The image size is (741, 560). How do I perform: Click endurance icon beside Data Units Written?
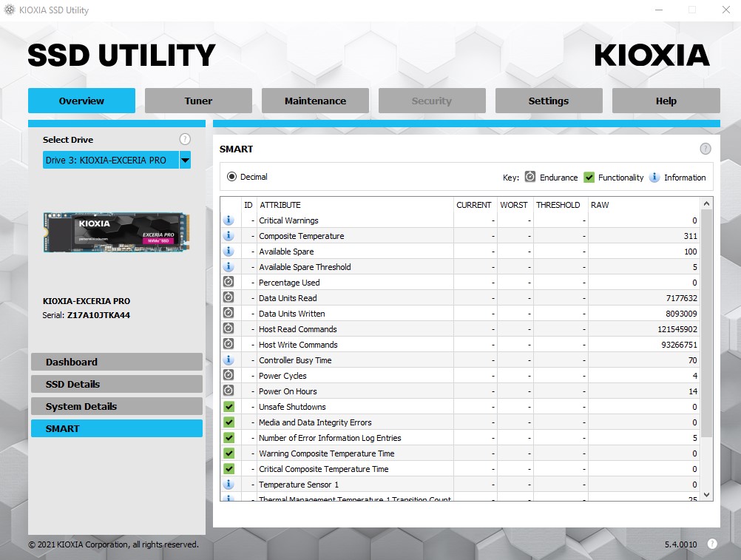tap(229, 314)
